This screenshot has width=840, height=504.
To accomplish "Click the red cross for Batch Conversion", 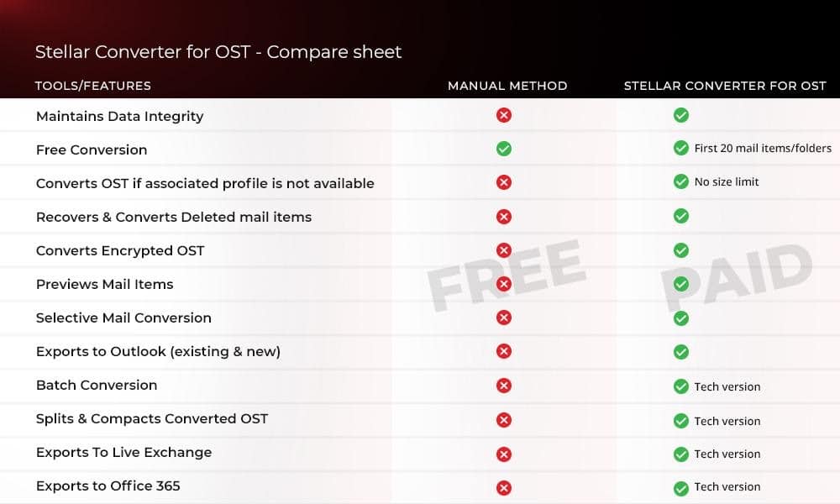I will (x=503, y=386).
